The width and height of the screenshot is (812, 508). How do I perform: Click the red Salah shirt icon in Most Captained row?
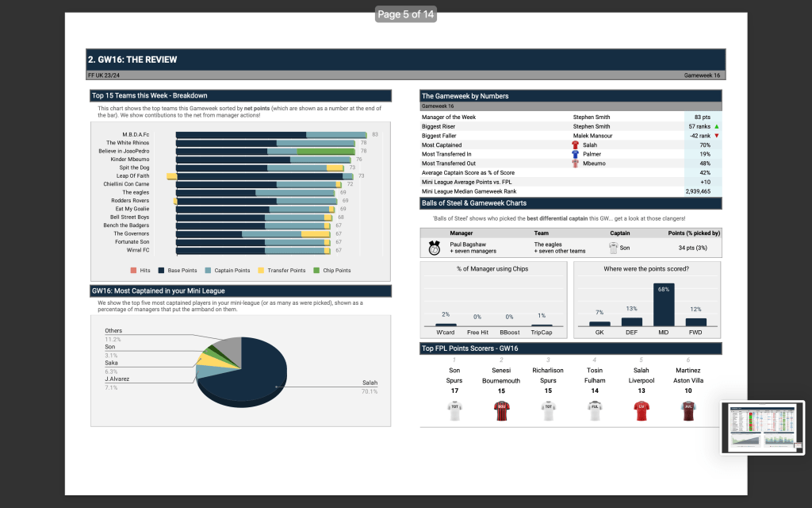576,145
